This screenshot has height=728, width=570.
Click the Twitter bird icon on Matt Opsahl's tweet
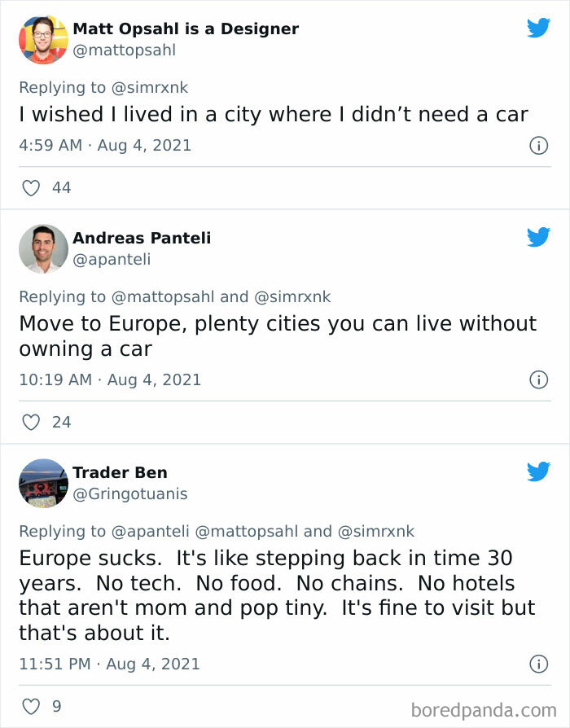[x=538, y=27]
